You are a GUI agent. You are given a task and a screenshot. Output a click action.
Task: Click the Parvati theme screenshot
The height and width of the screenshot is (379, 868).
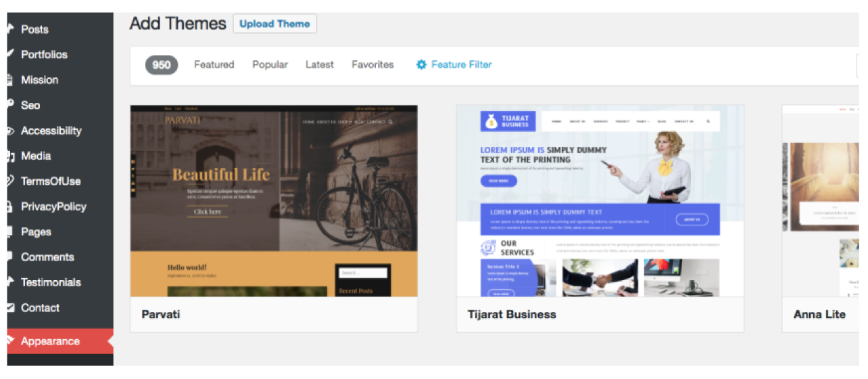274,200
